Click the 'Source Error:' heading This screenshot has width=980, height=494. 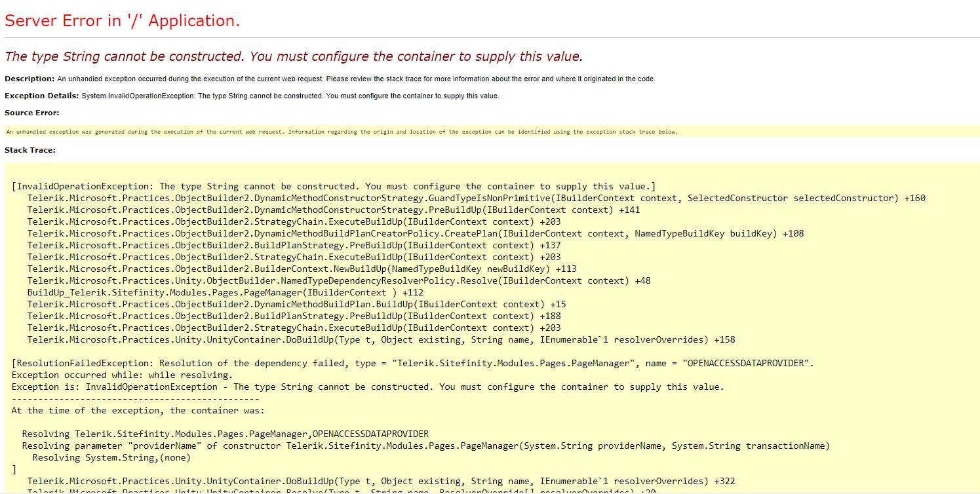pos(31,113)
